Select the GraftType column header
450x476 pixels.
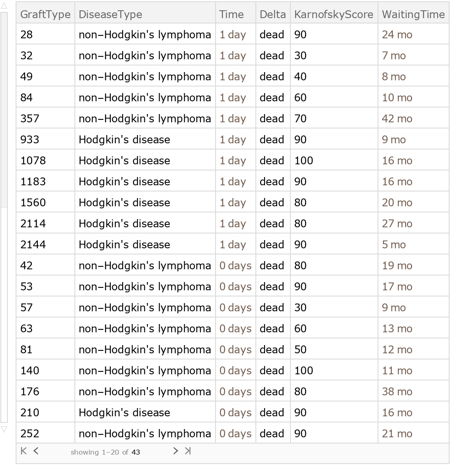click(x=45, y=14)
